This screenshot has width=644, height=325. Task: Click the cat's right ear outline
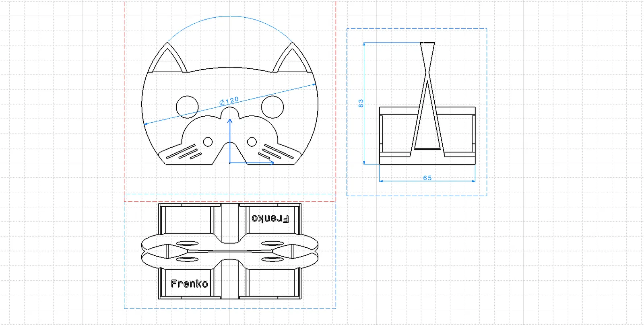(x=292, y=58)
